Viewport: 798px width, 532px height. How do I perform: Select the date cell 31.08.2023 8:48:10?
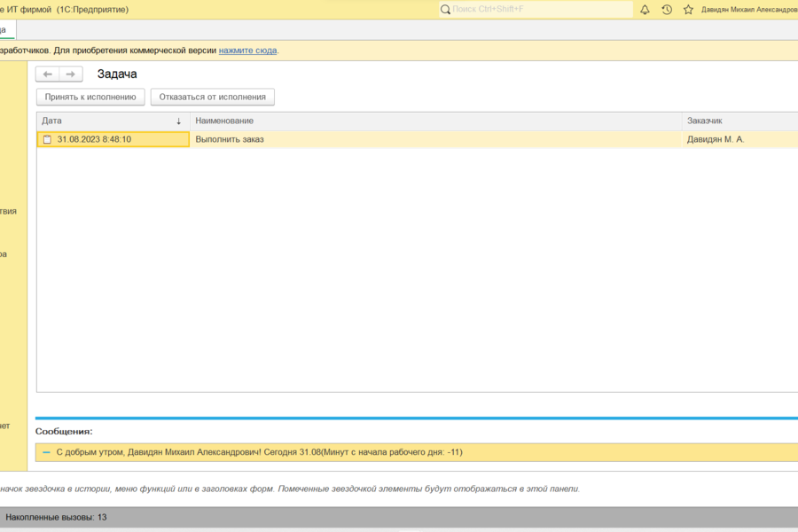coord(94,139)
